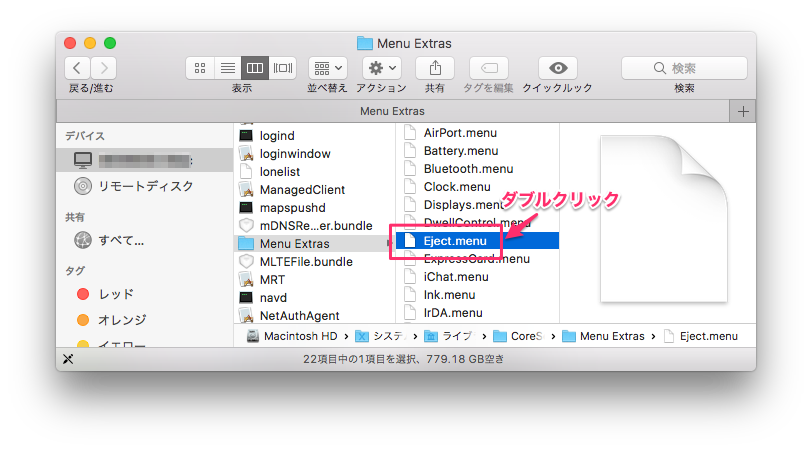Click the 共有 share button
Image resolution: width=812 pixels, height=451 pixels.
[435, 68]
